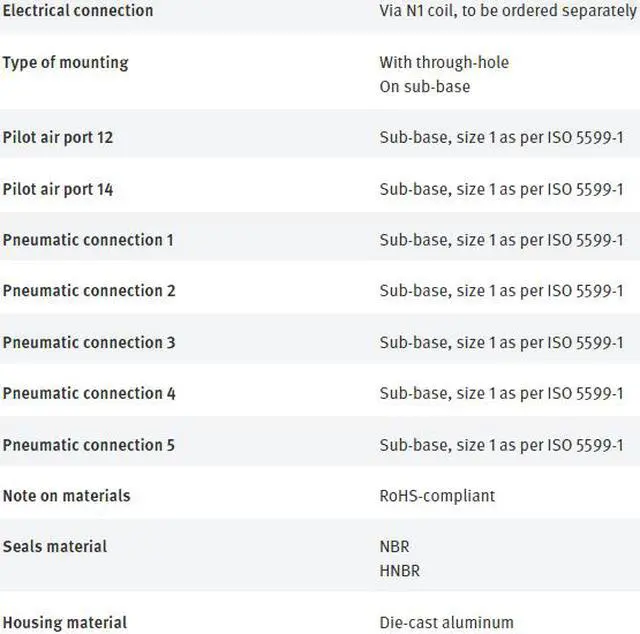Select the sub-base value for Pneumatic connection 3
The width and height of the screenshot is (640, 634).
pos(501,342)
